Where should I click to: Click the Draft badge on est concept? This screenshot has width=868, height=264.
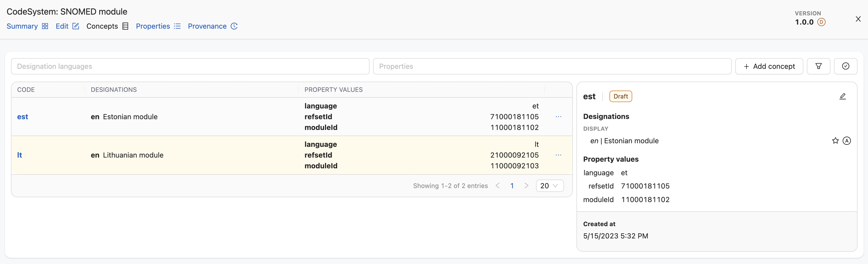621,96
